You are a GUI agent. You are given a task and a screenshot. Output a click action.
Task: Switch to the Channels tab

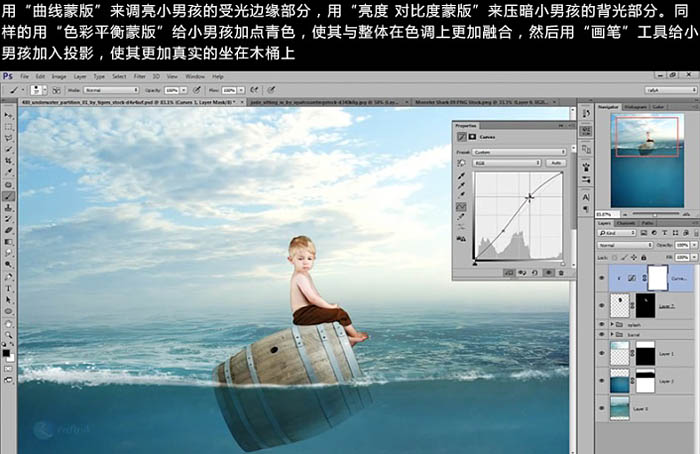point(625,223)
